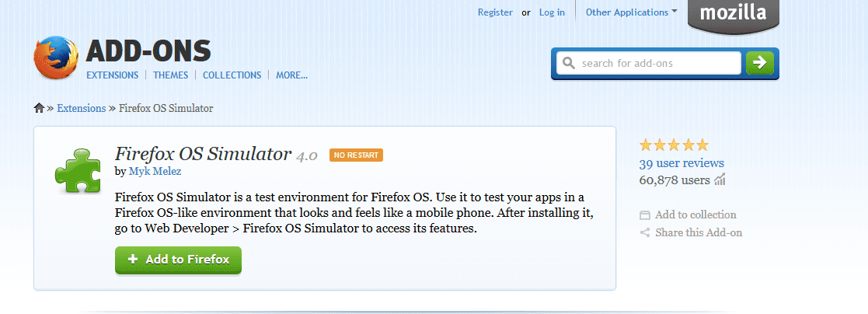This screenshot has height=314, width=868.
Task: Expand the Other Applications dropdown
Action: pos(632,12)
